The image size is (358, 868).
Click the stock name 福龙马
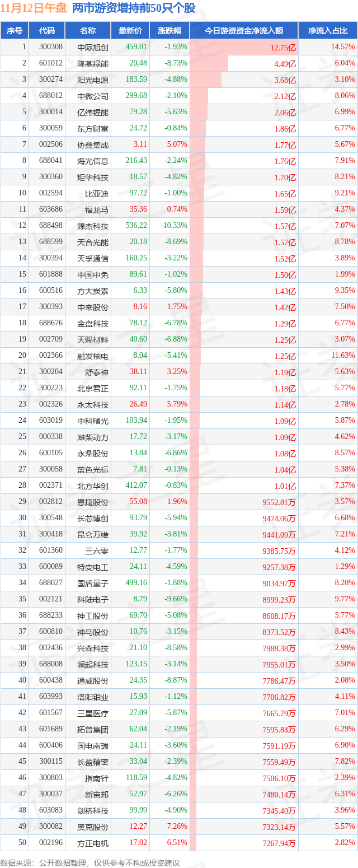[97, 210]
